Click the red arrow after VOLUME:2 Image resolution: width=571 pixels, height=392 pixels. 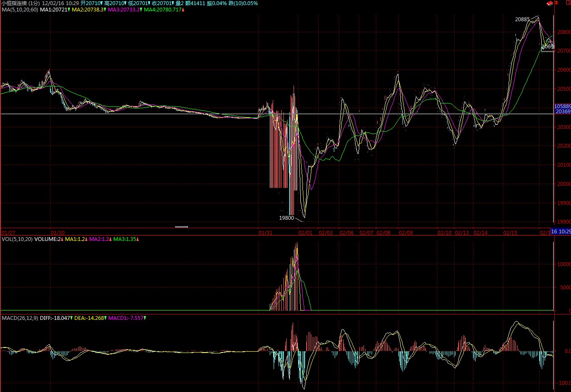click(62, 239)
